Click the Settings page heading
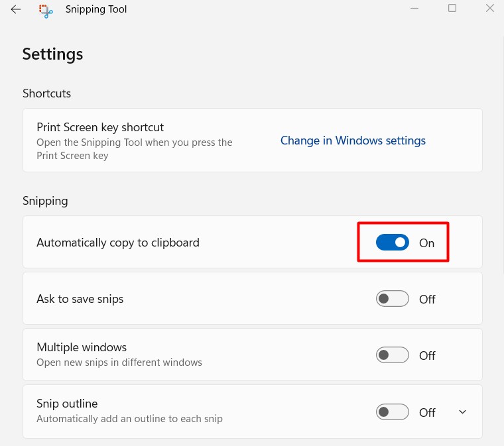Image resolution: width=504 pixels, height=446 pixels. 53,54
